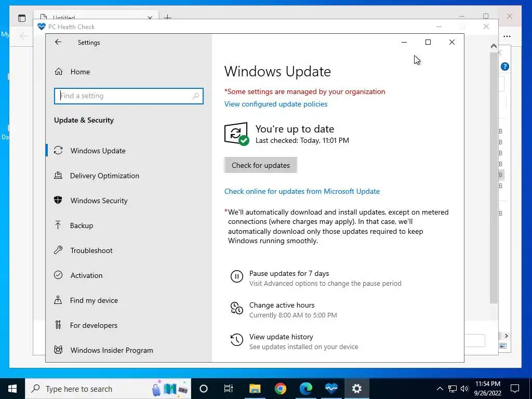Click the up-to-date status icon

(x=236, y=134)
